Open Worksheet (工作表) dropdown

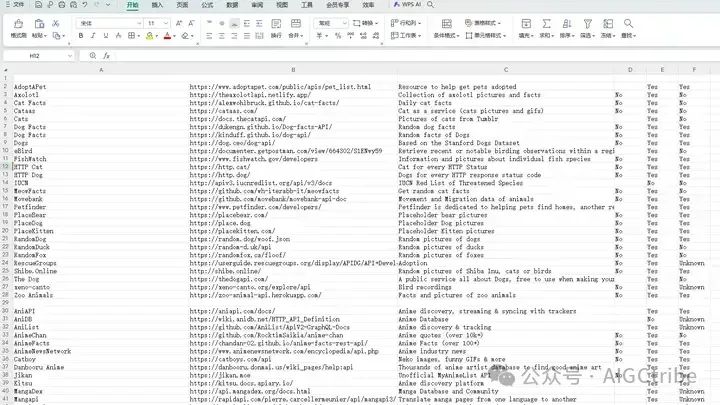pos(405,35)
